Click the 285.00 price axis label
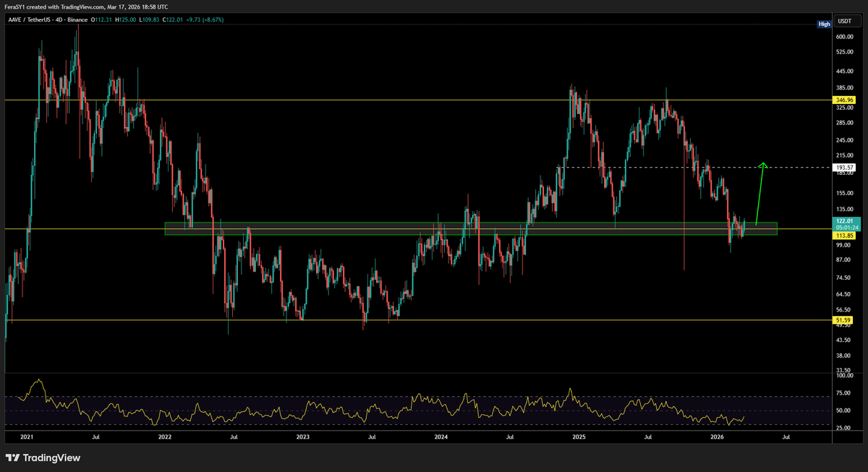This screenshot has height=472, width=868. tap(843, 122)
